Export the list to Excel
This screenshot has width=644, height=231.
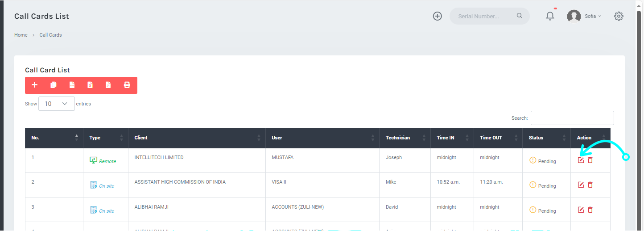pos(90,85)
